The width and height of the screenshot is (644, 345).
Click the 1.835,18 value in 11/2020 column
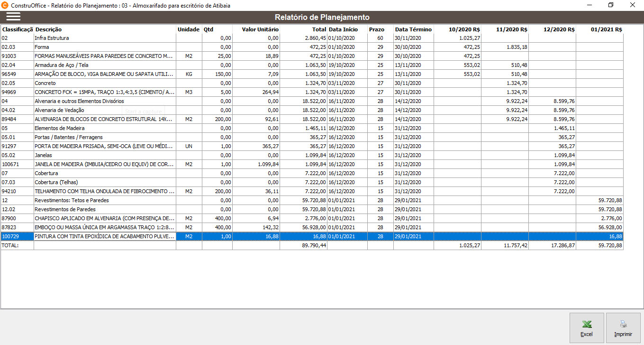click(x=505, y=47)
